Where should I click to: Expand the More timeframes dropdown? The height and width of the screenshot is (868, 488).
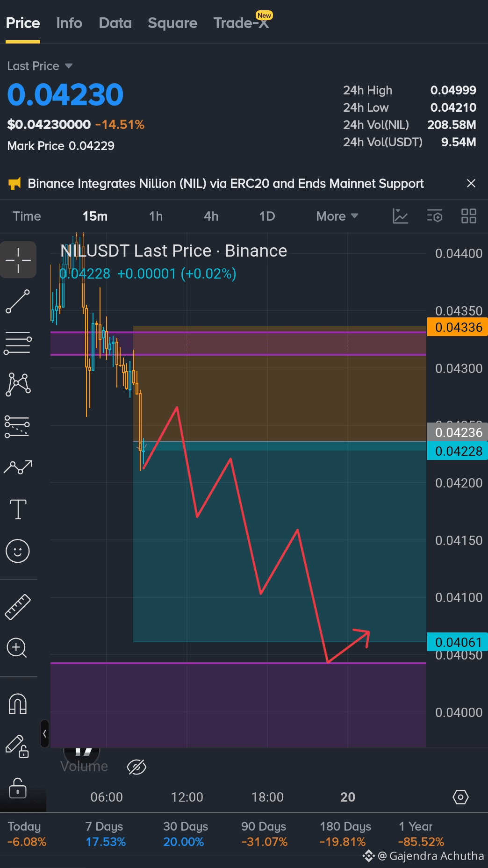(337, 216)
